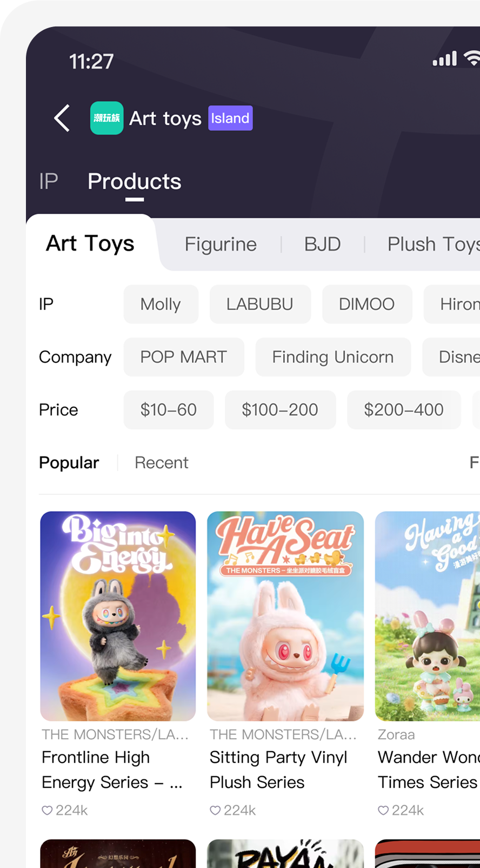Toggle the Molly IP filter chip

point(161,304)
